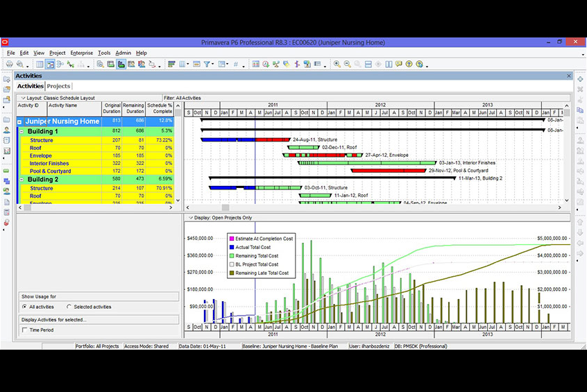Open the File menu
This screenshot has width=587, height=392.
[11, 53]
